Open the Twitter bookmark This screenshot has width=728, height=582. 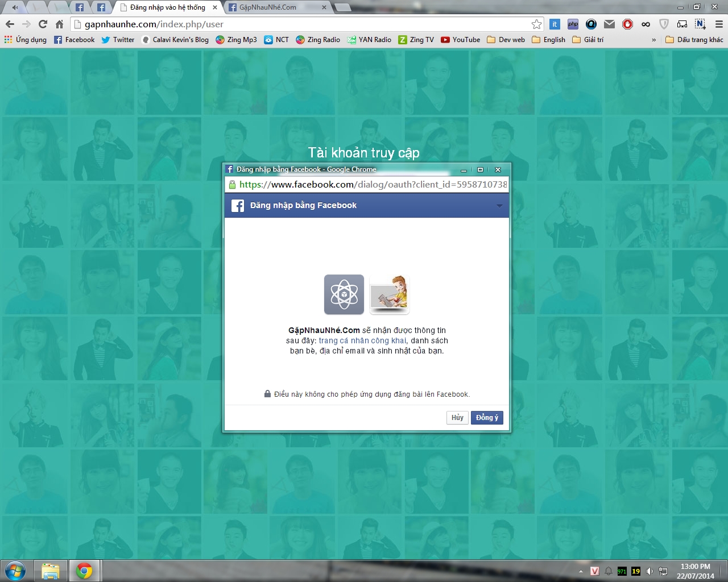(118, 40)
